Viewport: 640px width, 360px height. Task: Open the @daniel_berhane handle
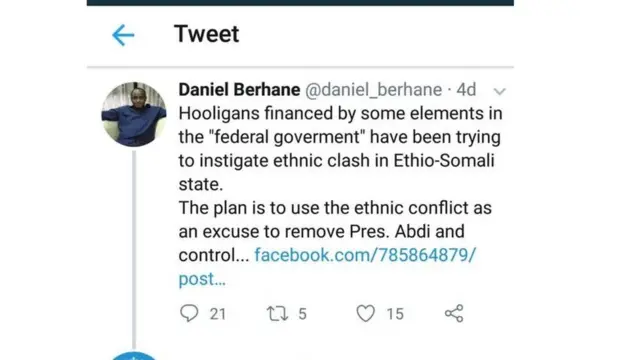(373, 90)
